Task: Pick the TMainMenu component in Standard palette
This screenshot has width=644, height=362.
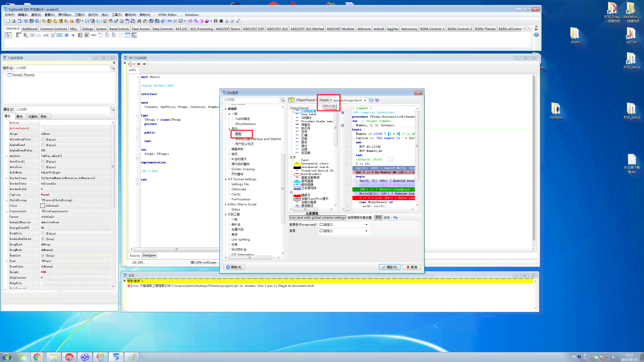Action: 18,35
